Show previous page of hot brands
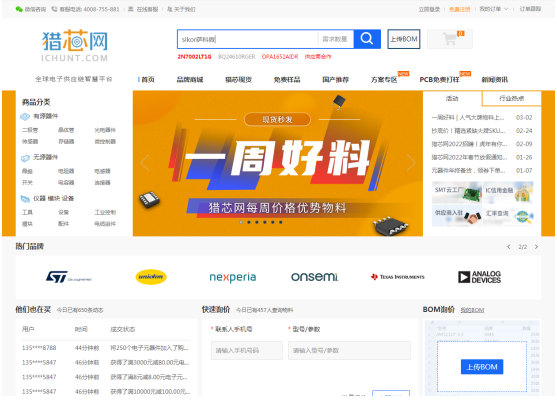Viewport: 557px width, 401px height. coord(509,247)
